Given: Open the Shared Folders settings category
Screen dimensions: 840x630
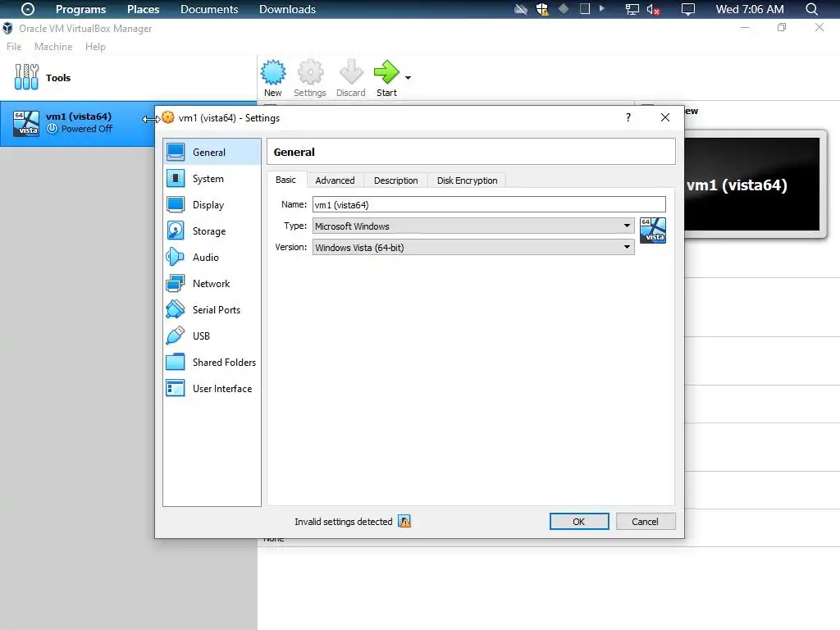Looking at the screenshot, I should click(x=212, y=362).
